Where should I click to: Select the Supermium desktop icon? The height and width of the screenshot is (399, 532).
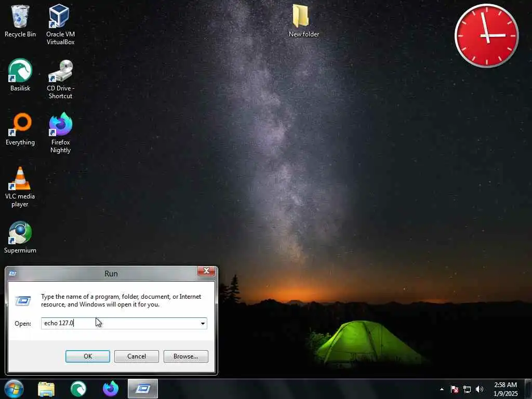pos(20,237)
